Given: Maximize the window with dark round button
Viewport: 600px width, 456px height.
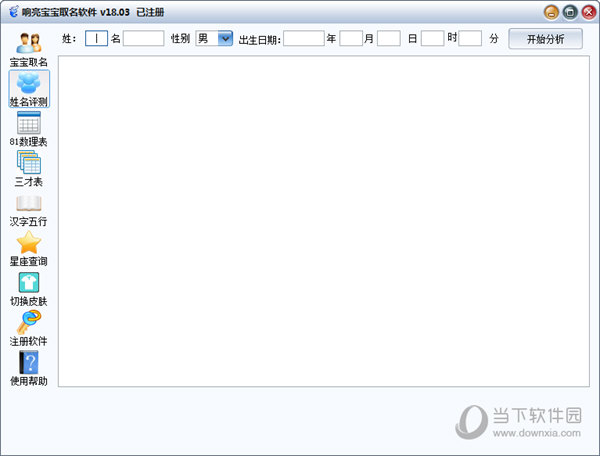Looking at the screenshot, I should (x=570, y=12).
